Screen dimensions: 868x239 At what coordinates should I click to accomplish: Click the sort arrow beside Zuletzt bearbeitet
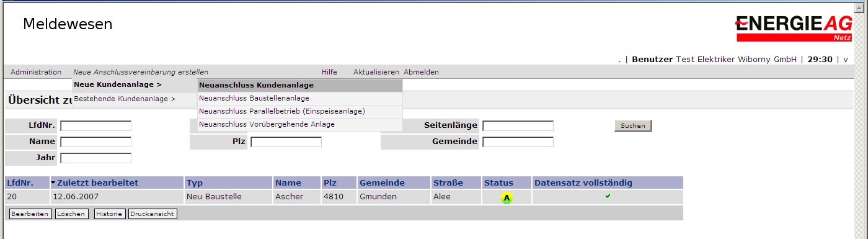(x=53, y=183)
